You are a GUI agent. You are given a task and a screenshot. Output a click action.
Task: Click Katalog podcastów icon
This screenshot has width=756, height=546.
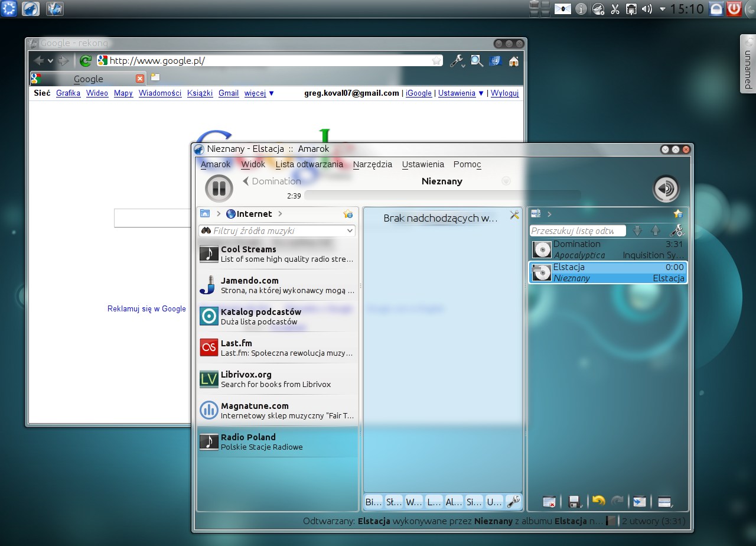click(208, 317)
